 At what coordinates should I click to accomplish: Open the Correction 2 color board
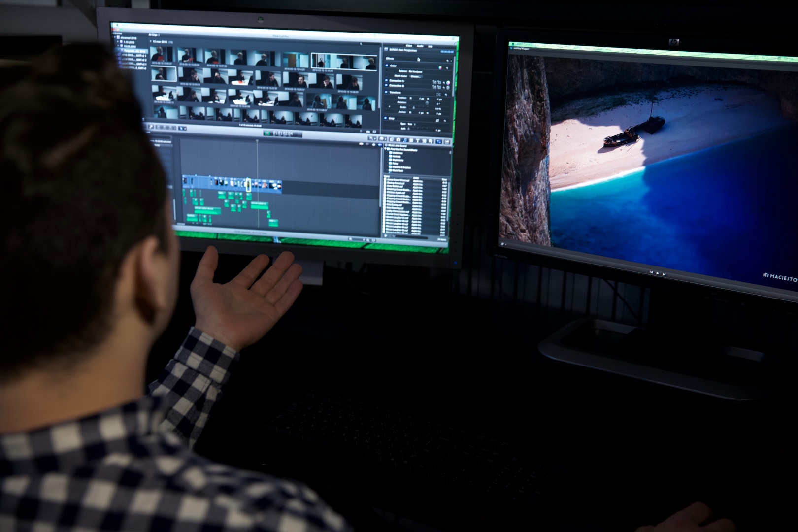[x=448, y=88]
